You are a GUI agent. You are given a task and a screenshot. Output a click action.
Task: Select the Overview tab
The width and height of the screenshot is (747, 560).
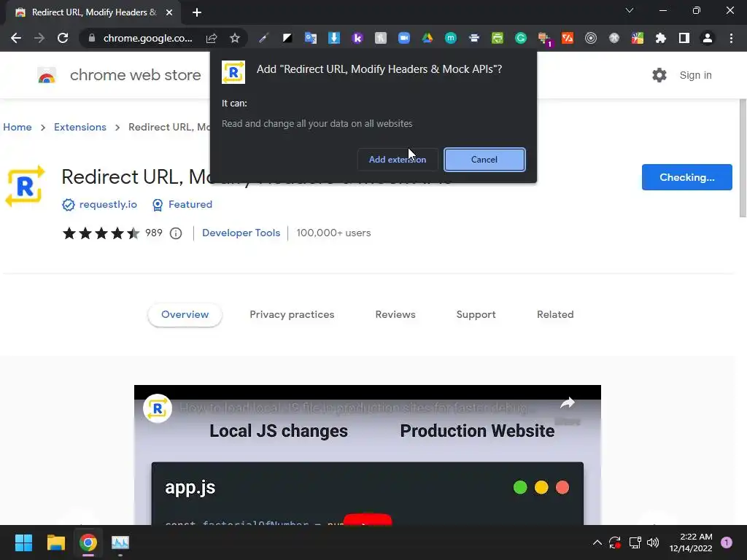(185, 315)
